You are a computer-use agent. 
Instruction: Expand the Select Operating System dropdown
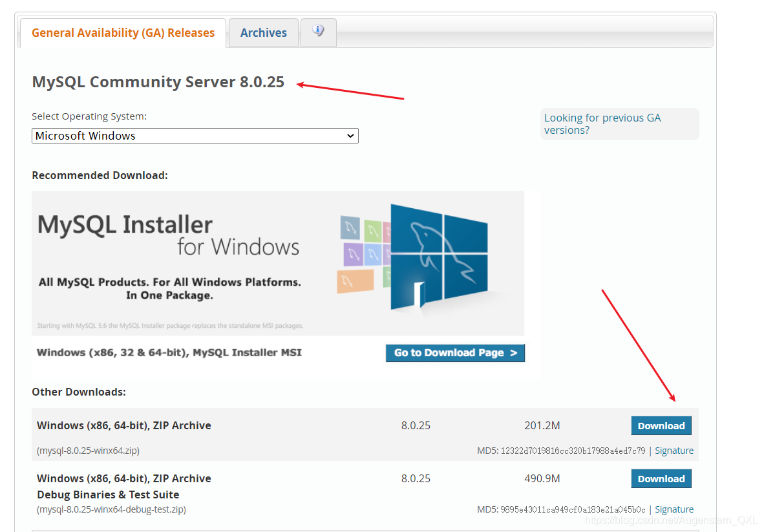pyautogui.click(x=195, y=136)
